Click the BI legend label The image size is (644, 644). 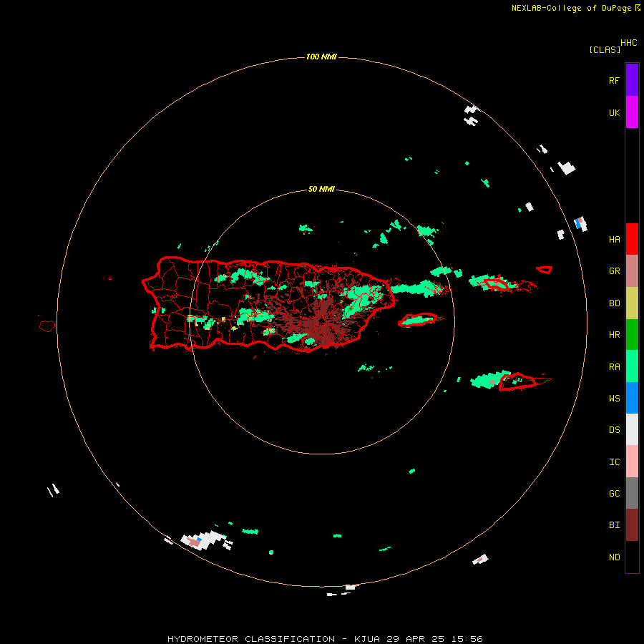tap(614, 525)
